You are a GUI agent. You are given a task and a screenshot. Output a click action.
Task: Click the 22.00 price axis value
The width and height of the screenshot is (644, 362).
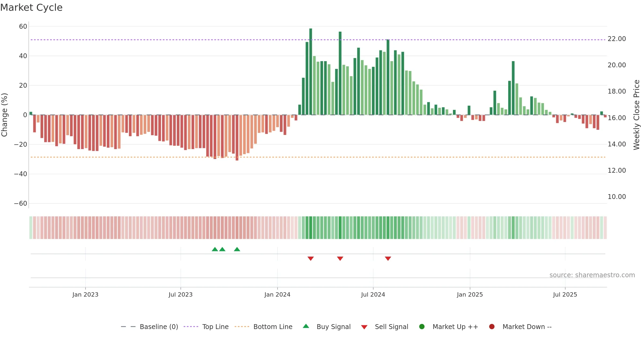(x=617, y=39)
